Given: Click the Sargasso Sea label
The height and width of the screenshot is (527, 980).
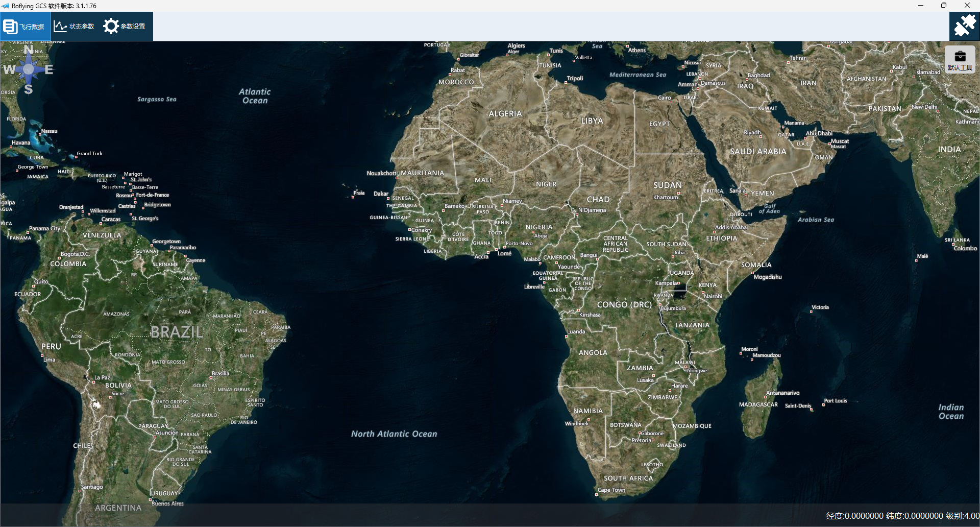Looking at the screenshot, I should pyautogui.click(x=157, y=100).
